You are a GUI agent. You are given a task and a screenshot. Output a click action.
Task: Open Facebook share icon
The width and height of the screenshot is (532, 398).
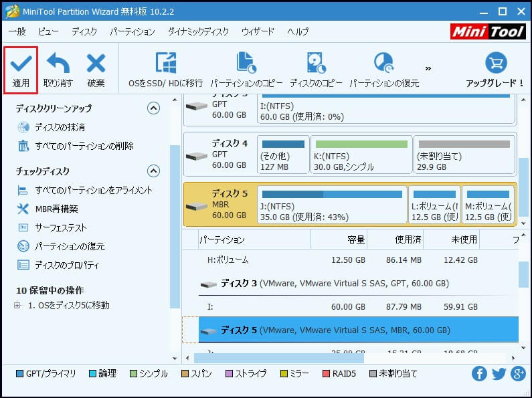pyautogui.click(x=479, y=374)
